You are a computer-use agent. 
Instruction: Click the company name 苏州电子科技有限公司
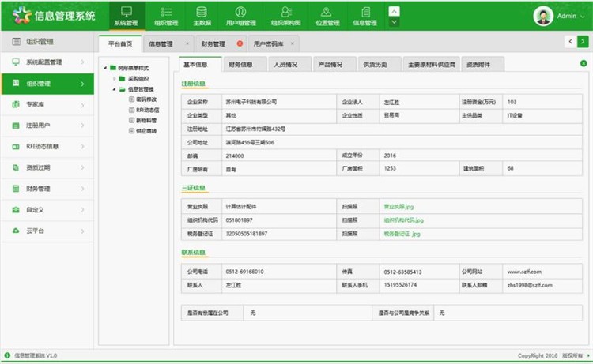[x=251, y=102]
